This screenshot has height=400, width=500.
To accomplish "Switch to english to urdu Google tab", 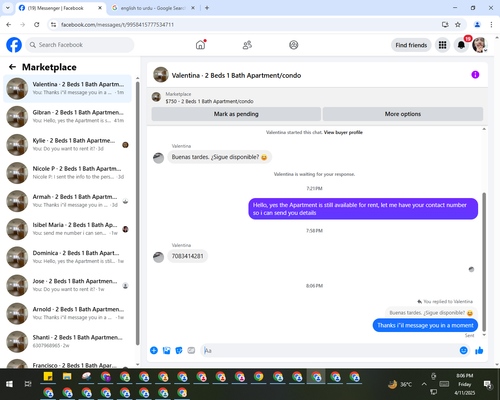I will (153, 8).
